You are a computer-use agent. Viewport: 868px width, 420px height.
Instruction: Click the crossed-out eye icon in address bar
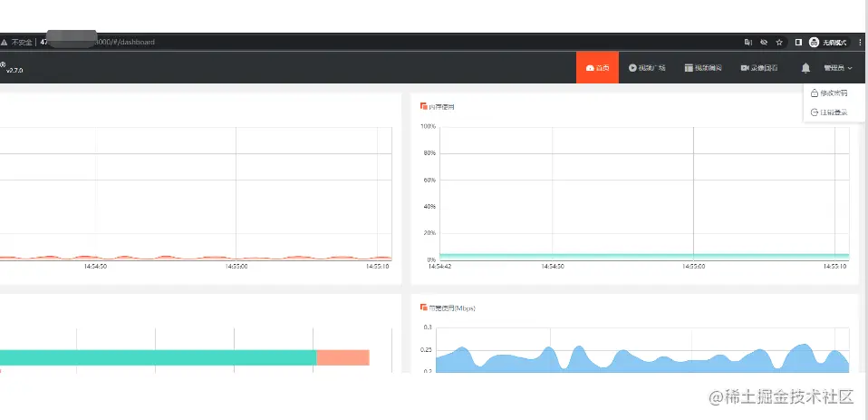pos(764,42)
